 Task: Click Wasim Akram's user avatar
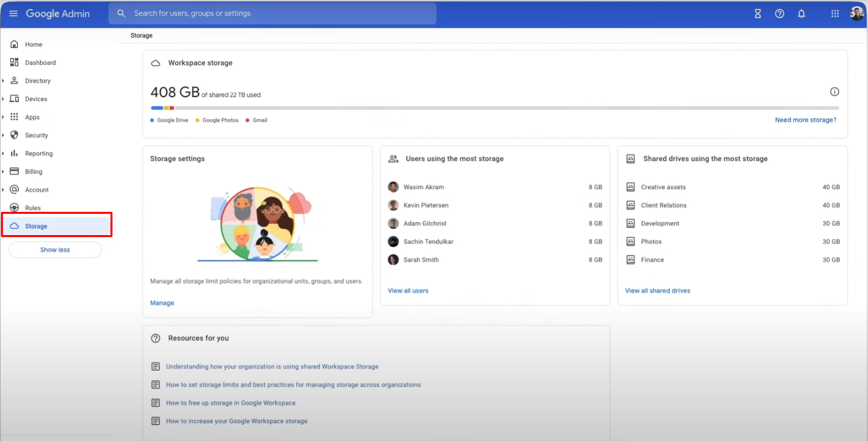click(393, 187)
